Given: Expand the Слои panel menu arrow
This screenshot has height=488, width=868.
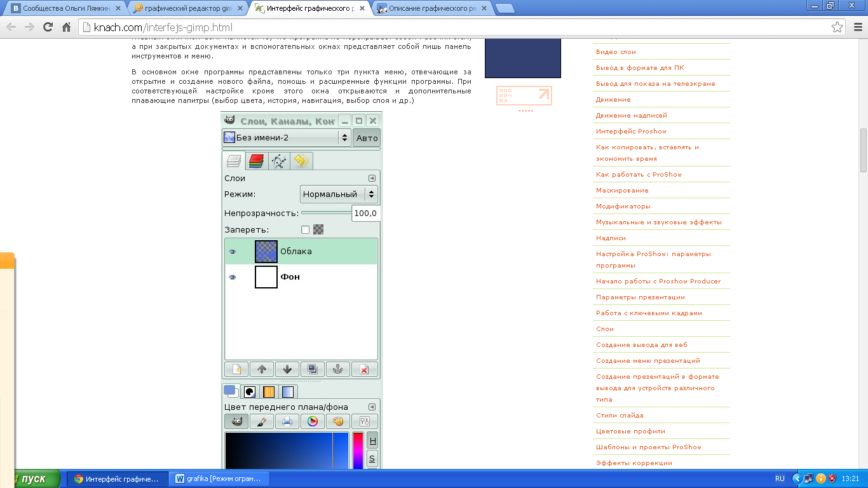Looking at the screenshot, I should tap(372, 179).
